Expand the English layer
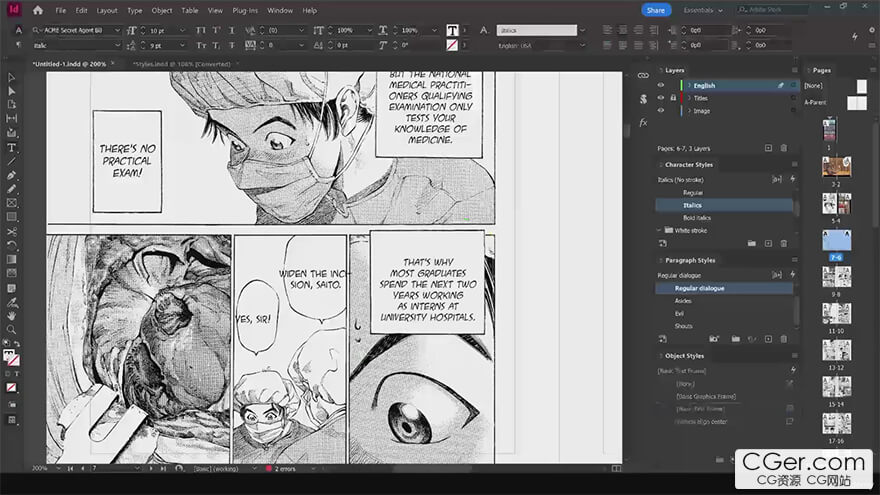 pyautogui.click(x=689, y=85)
